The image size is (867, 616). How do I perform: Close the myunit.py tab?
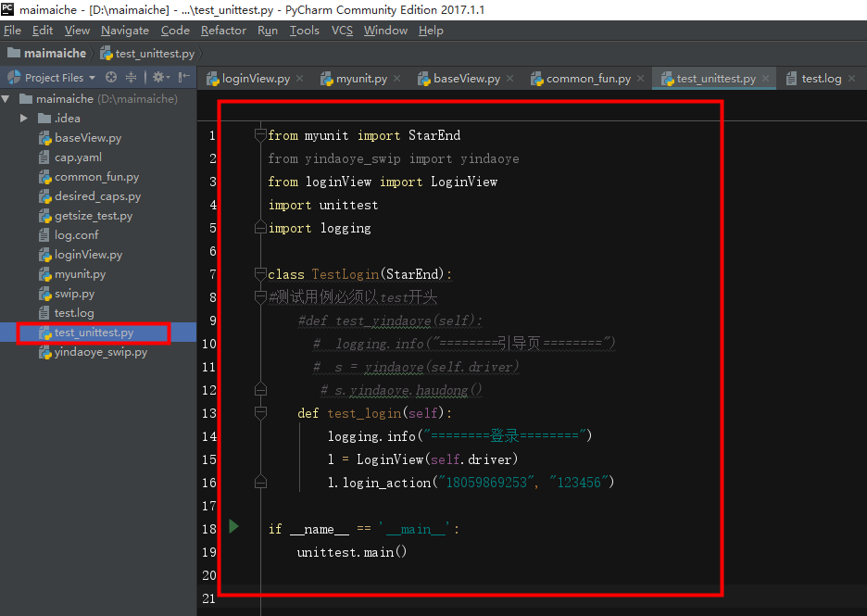pos(397,79)
